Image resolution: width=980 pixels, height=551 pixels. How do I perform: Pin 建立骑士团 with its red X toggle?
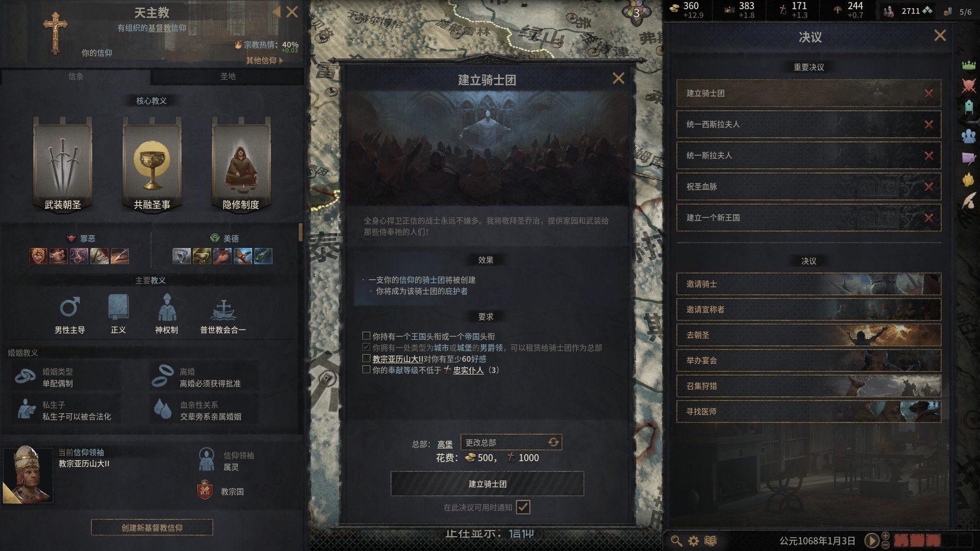[928, 93]
